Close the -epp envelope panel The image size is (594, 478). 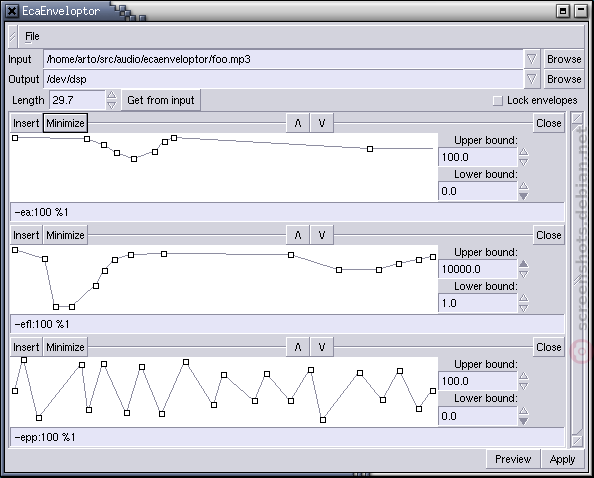tap(549, 347)
